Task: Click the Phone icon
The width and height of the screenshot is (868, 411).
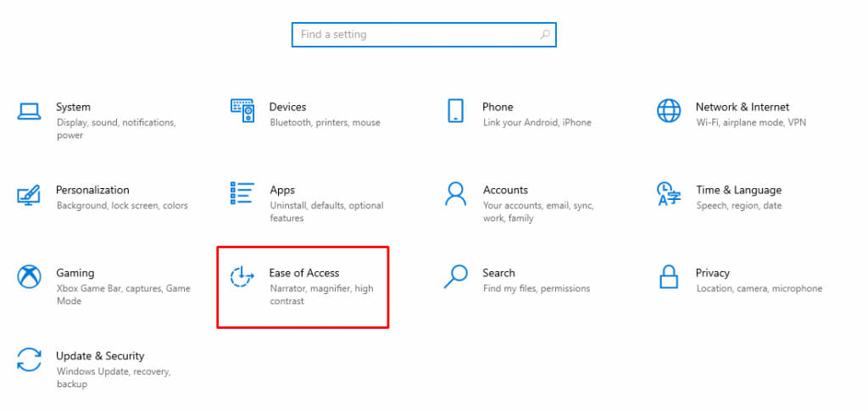Action: 455,111
